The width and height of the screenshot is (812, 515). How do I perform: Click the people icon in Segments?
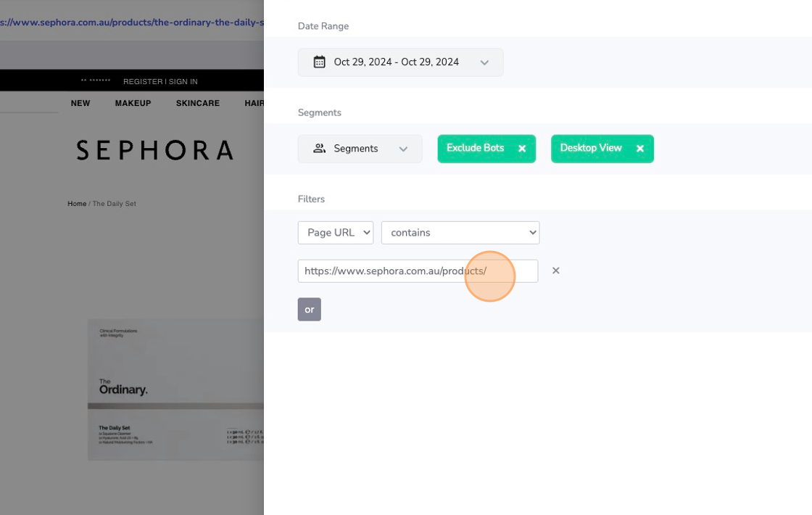(x=319, y=149)
